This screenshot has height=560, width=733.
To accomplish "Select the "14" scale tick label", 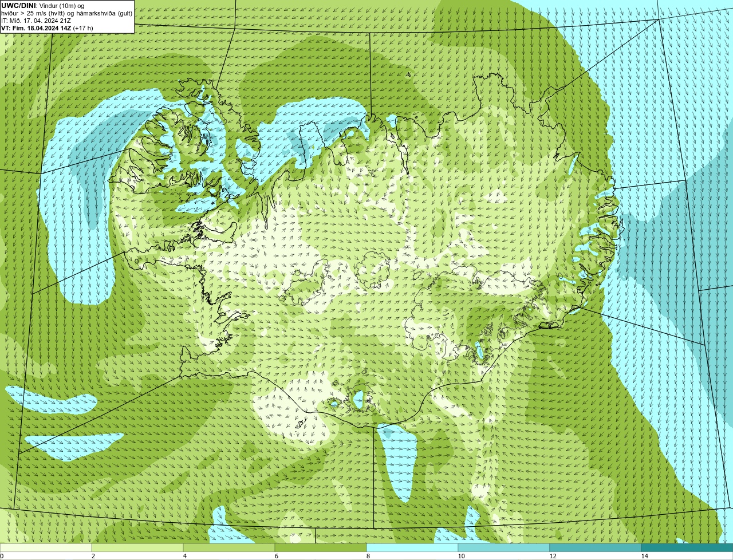I will click(644, 556).
